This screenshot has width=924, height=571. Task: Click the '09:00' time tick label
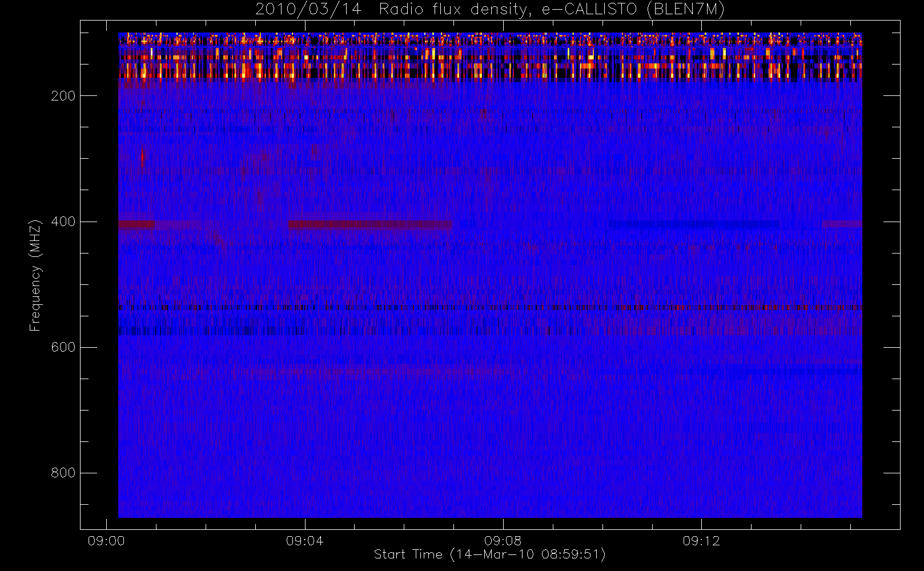106,541
